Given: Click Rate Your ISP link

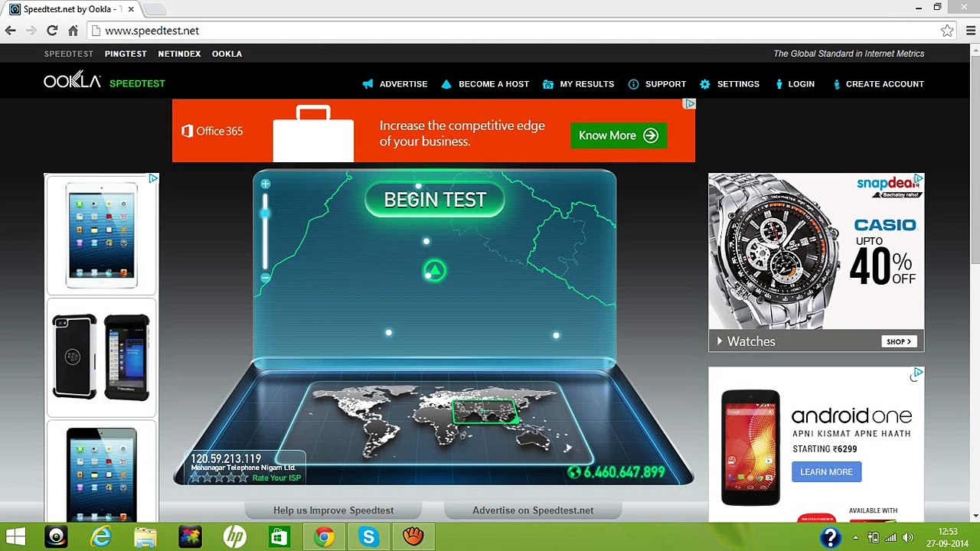Looking at the screenshot, I should (277, 478).
